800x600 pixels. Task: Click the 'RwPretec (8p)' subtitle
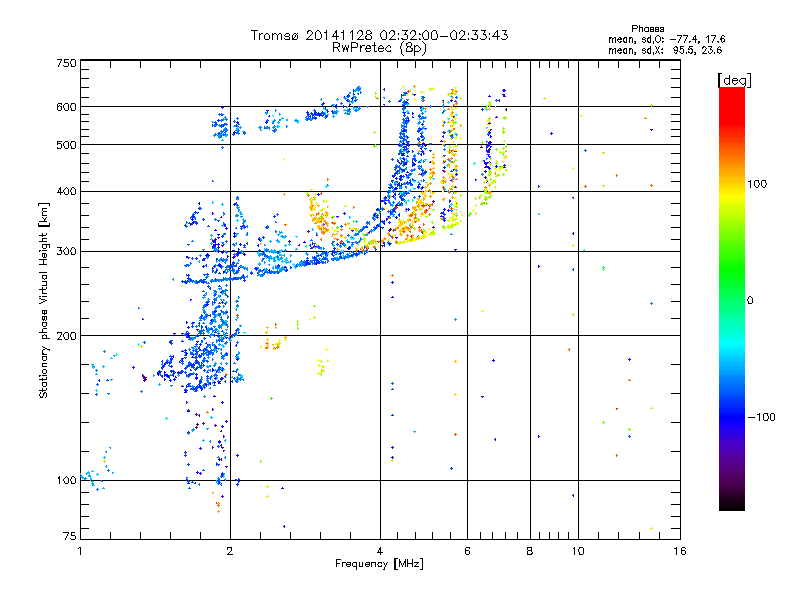pos(379,48)
